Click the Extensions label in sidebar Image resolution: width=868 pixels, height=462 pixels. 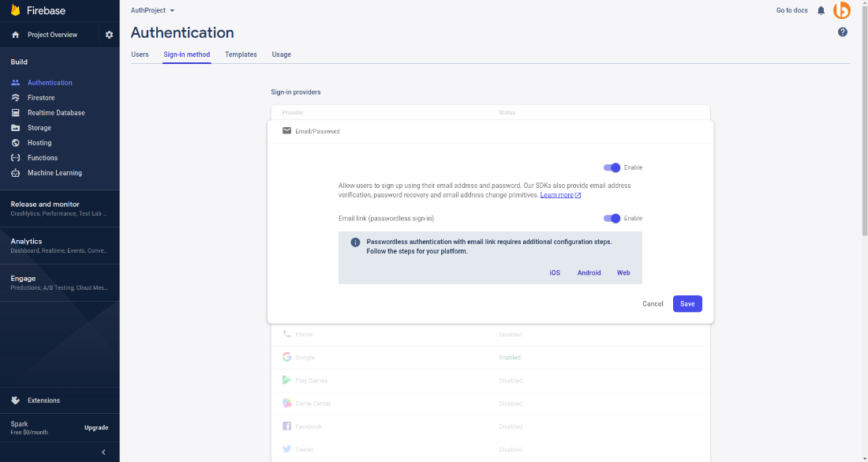(x=43, y=400)
